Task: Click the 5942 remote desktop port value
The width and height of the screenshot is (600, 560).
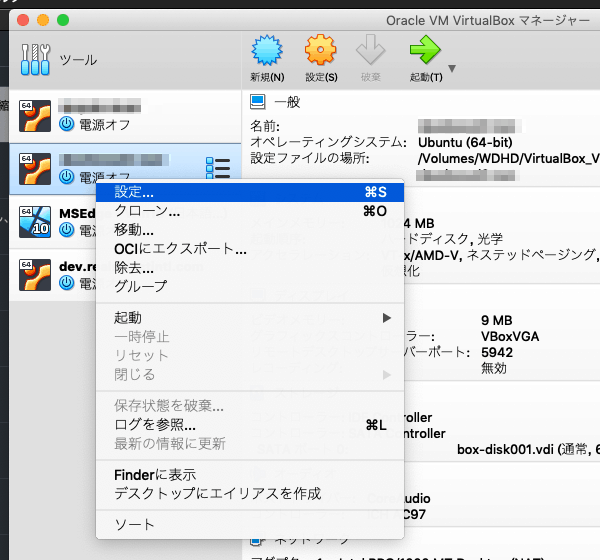Action: pos(497,353)
